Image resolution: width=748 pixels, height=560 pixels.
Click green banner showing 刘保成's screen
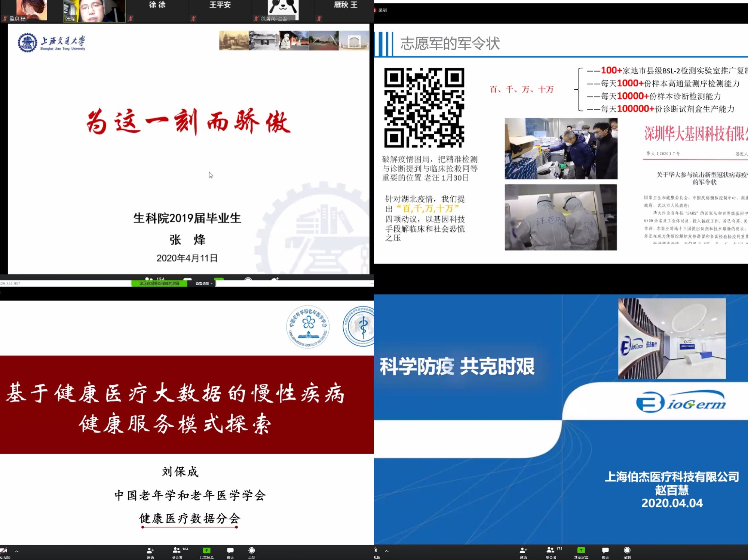tap(159, 283)
